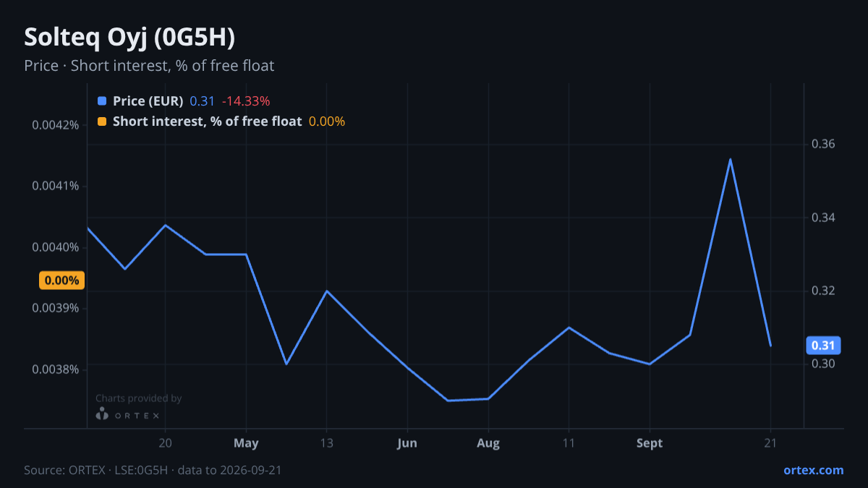The height and width of the screenshot is (488, 868).
Task: Click the May label on the date axis
Action: (x=247, y=443)
